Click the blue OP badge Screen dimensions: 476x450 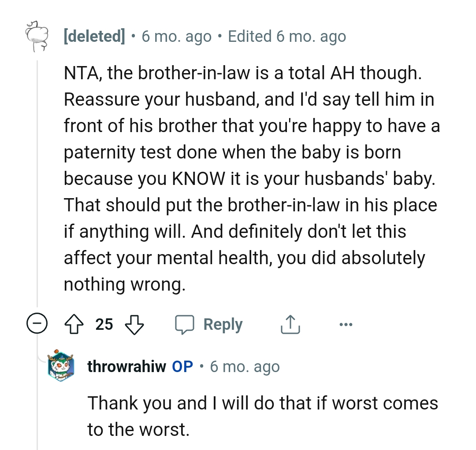[182, 366]
